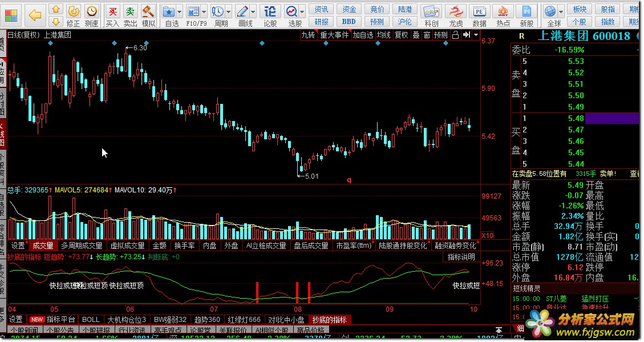Screen dimensions: 644x342
Task: Switch to 换手率 tab
Action: point(184,246)
